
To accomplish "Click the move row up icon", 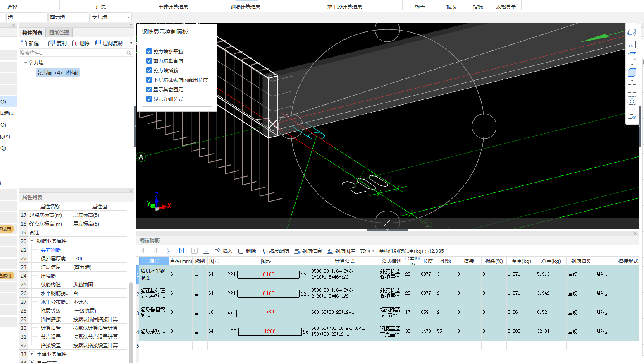I will (194, 251).
